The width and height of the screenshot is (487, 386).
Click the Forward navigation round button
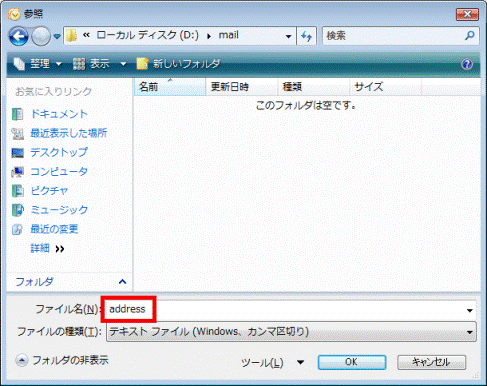pyautogui.click(x=41, y=36)
